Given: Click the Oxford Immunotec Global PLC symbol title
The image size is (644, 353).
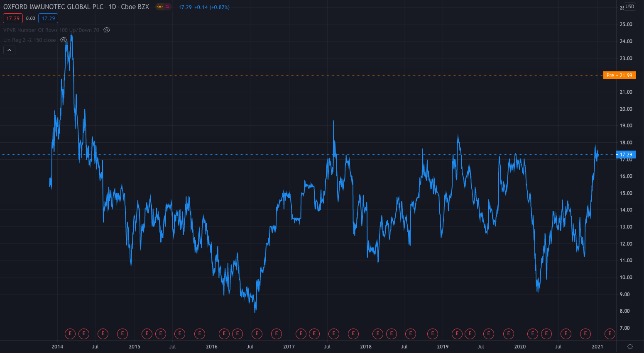Looking at the screenshot, I should 53,7.
